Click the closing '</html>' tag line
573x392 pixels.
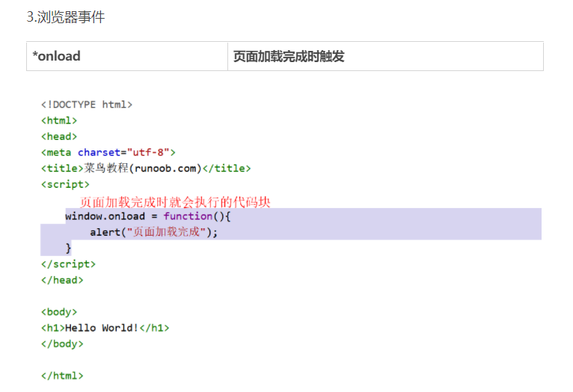click(62, 376)
